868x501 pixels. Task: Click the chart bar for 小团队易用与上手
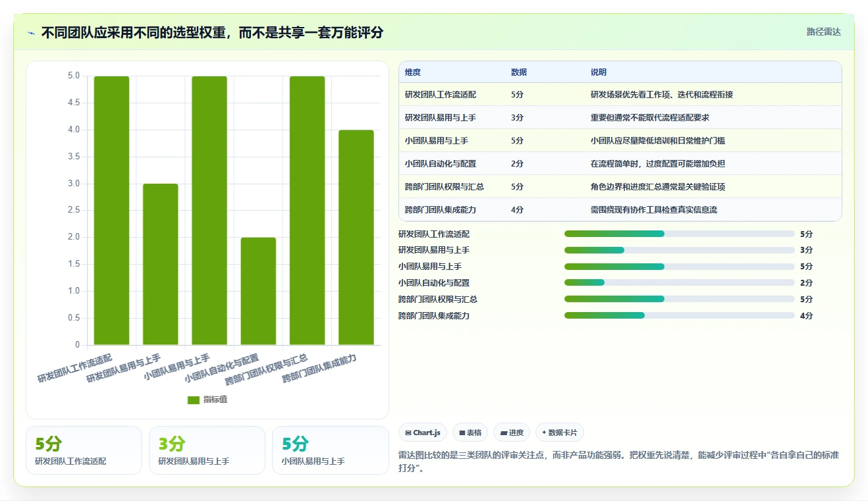pos(209,210)
